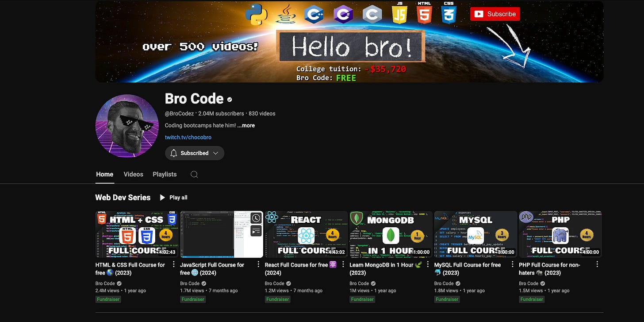Open the MySQL Full Course thumbnail
The image size is (644, 322).
[x=475, y=234]
